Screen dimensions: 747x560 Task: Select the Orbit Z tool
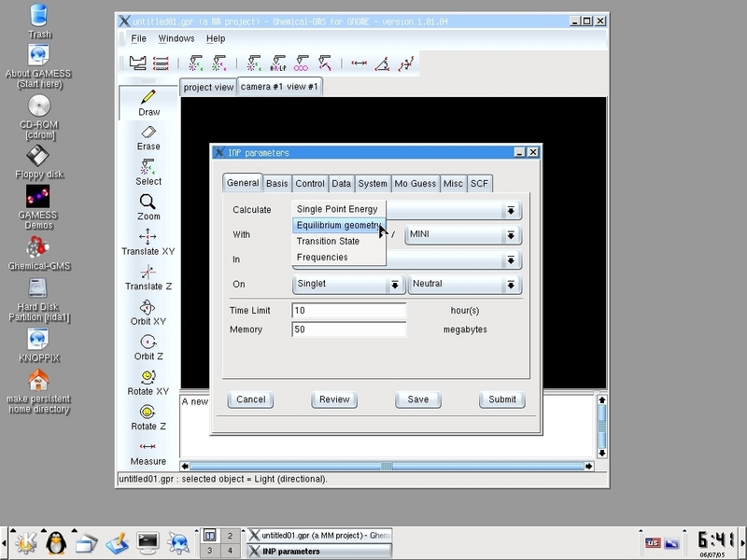click(x=148, y=346)
